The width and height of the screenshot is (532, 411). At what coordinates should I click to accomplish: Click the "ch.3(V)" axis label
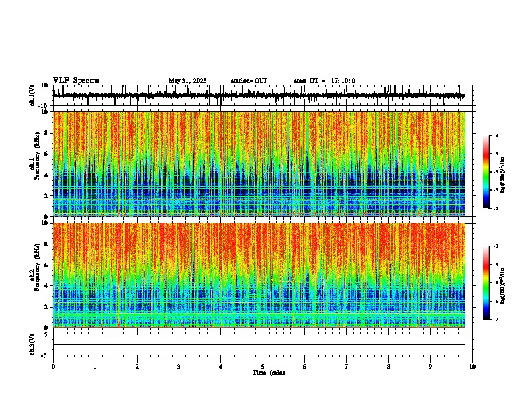(32, 345)
